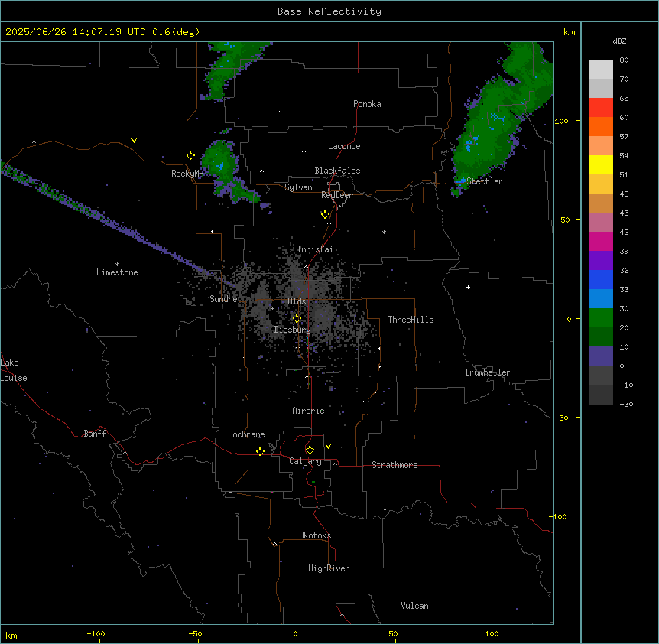Select the gold 48-51 dBZ legend swatch
The image size is (659, 644).
pyautogui.click(x=601, y=184)
